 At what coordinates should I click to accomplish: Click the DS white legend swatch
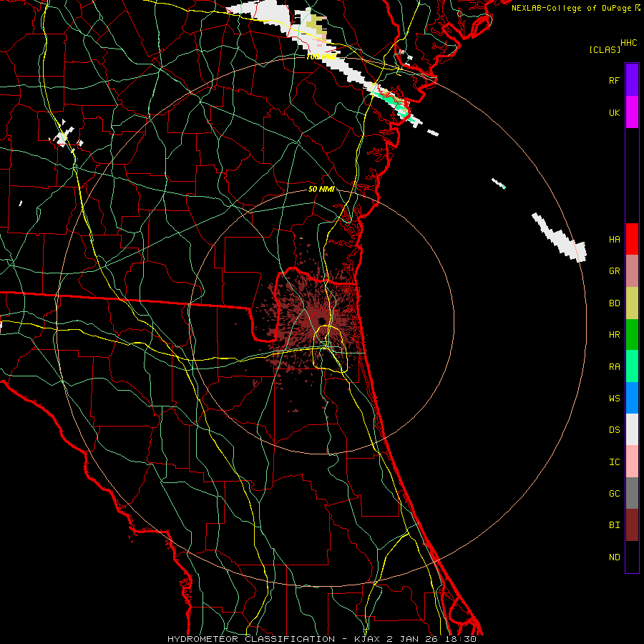632,429
